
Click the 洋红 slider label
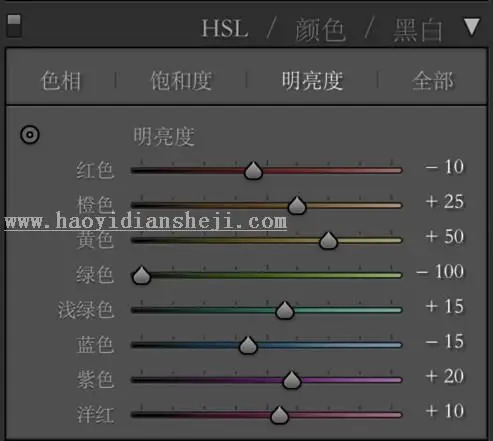click(95, 415)
